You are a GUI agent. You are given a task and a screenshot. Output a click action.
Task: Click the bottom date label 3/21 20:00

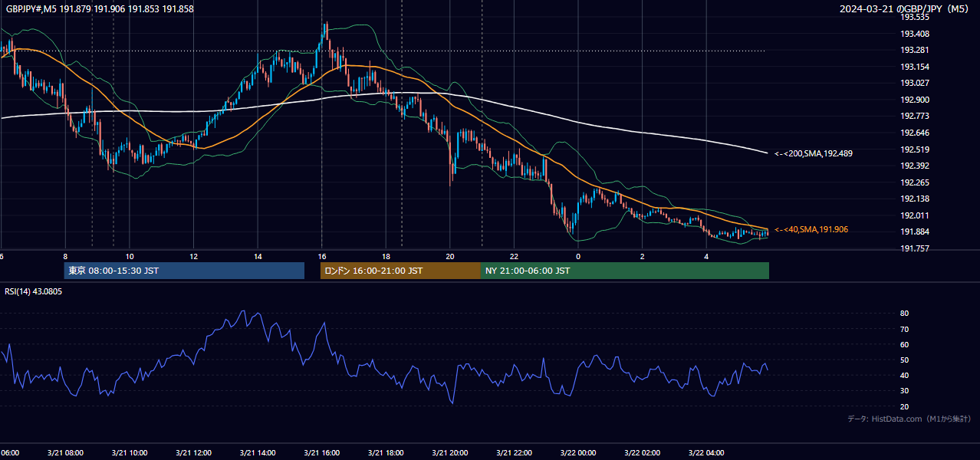(x=450, y=452)
